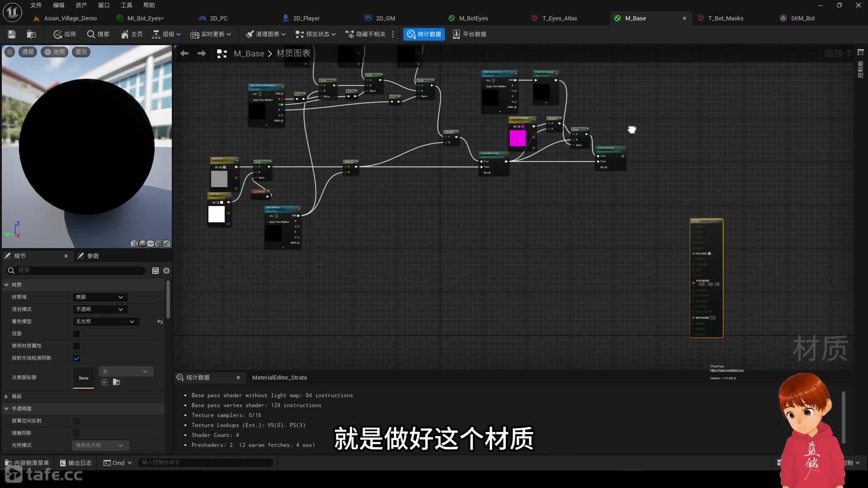This screenshot has height=488, width=868.
Task: Open the details panel settings gear
Action: (x=166, y=271)
